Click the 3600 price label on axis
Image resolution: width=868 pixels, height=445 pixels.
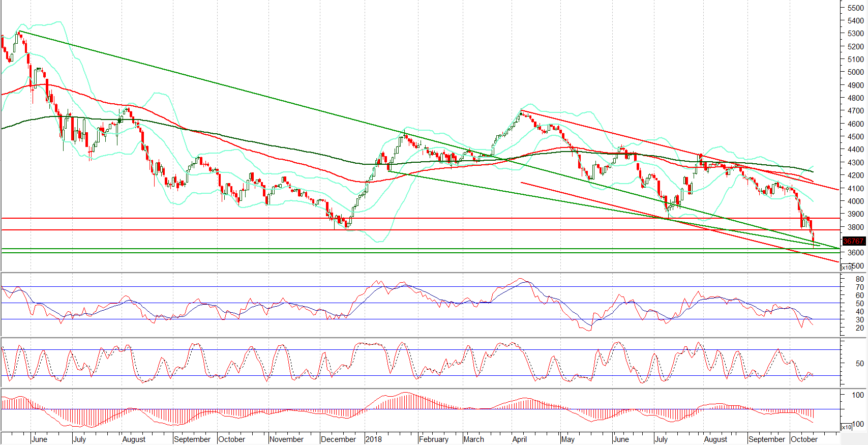(x=855, y=253)
